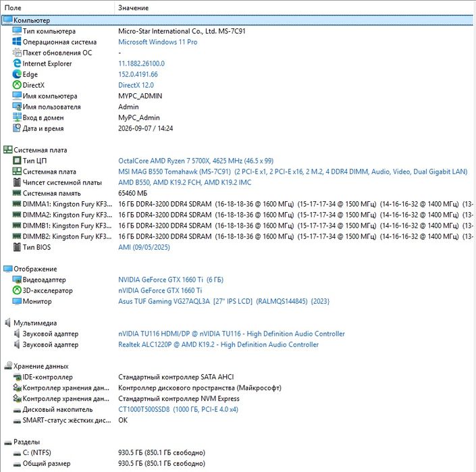
Task: Click the DIMMA1 memory module icon
Action: pos(17,204)
